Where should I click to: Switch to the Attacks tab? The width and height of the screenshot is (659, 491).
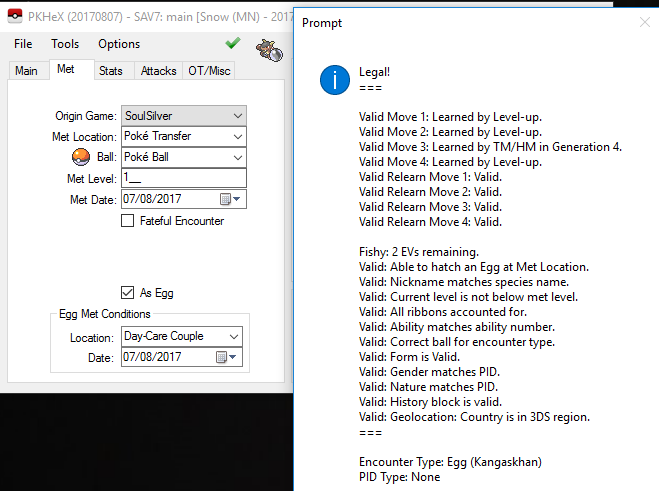158,71
